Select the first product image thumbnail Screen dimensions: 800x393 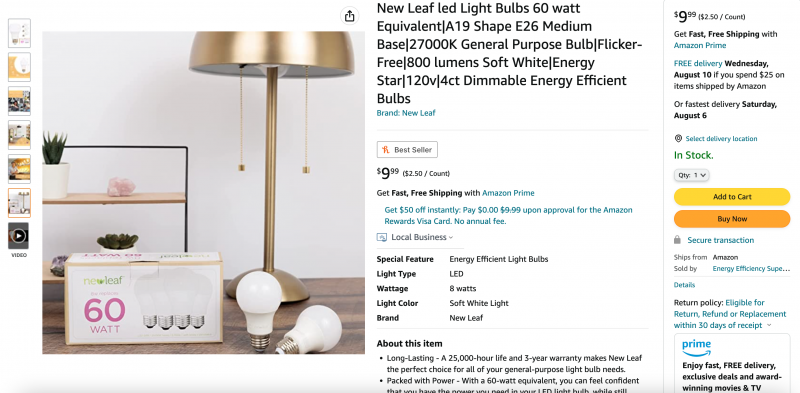(x=19, y=33)
